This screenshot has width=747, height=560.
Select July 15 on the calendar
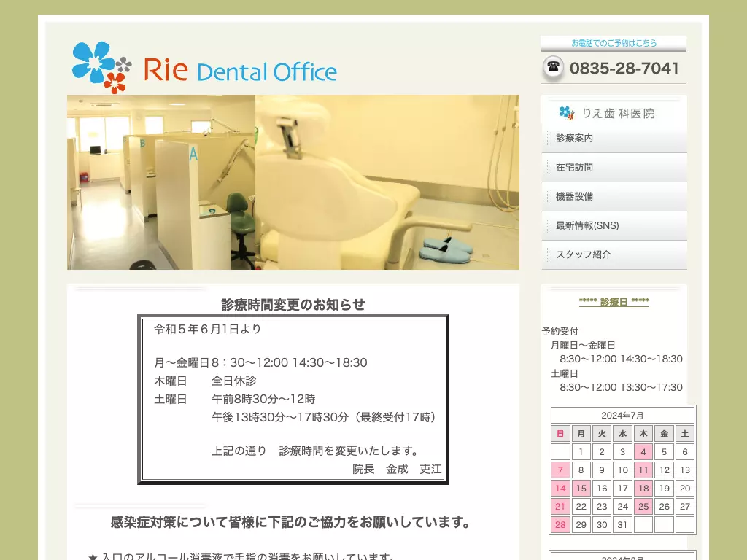point(581,488)
